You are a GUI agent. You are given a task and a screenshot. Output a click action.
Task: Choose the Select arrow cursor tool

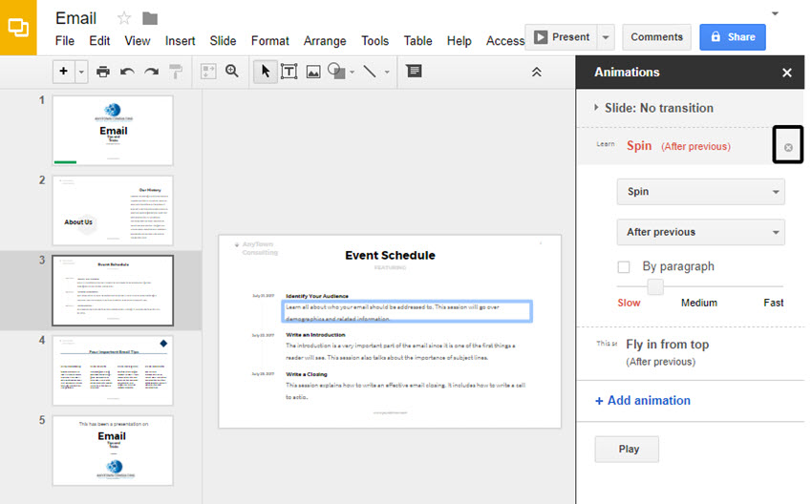266,71
